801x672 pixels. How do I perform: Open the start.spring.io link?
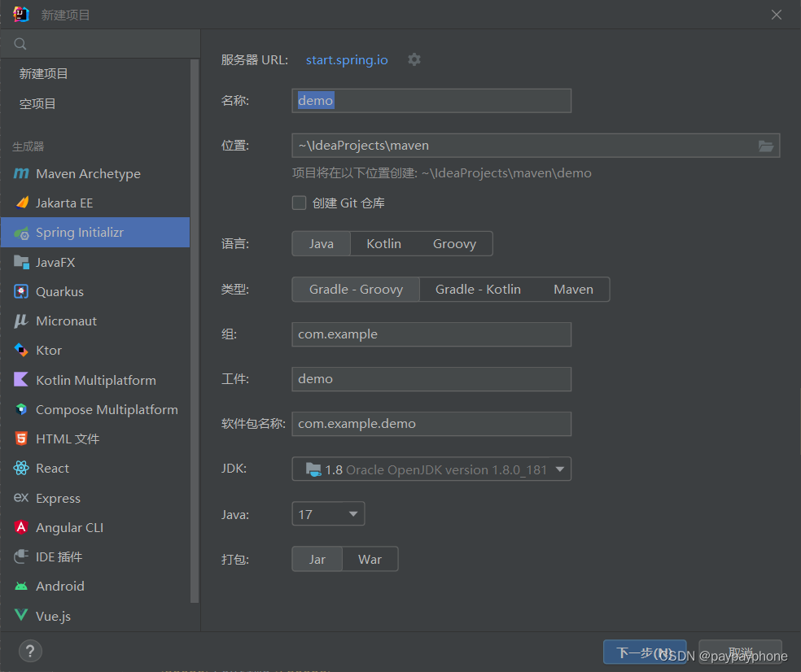[x=346, y=59]
